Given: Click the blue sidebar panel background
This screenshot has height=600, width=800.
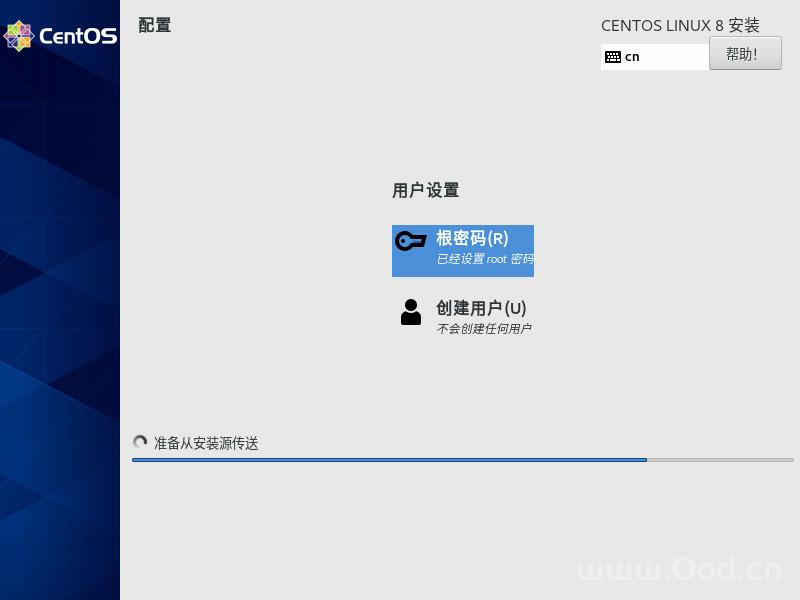Looking at the screenshot, I should (60, 350).
